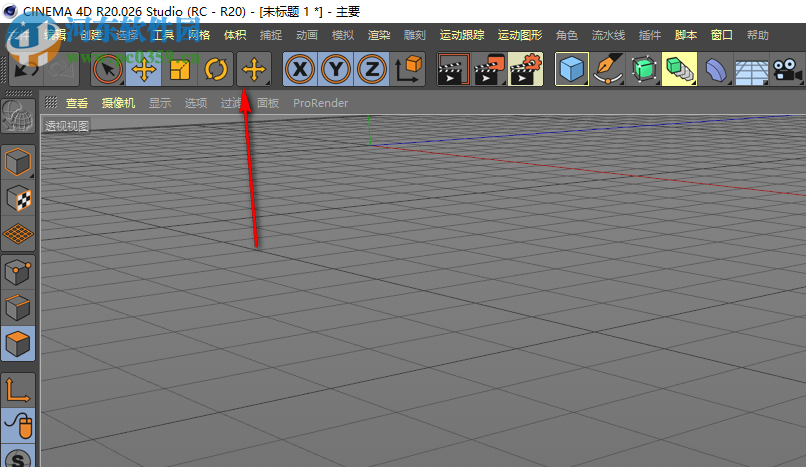Toggle world/object coordinate system
Image resolution: width=806 pixels, height=467 pixels.
[x=408, y=69]
